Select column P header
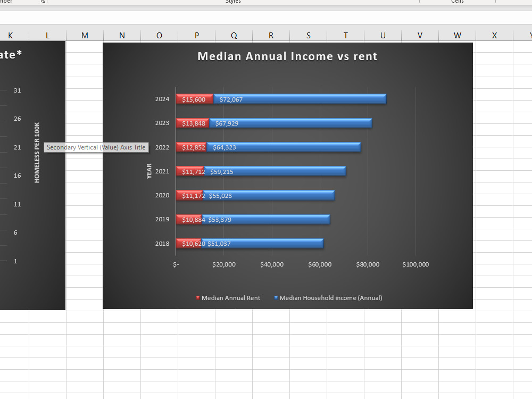Screen dimensions: 532x399 (196, 35)
